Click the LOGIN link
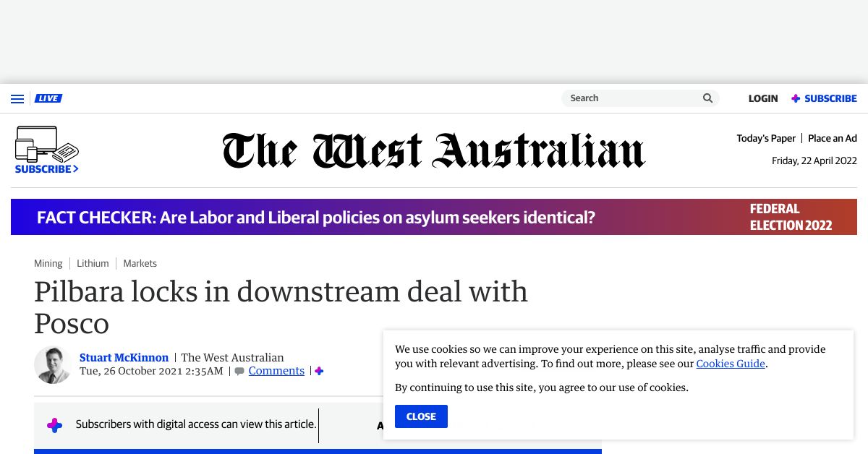Screen dimensions: 868x454 point(763,98)
